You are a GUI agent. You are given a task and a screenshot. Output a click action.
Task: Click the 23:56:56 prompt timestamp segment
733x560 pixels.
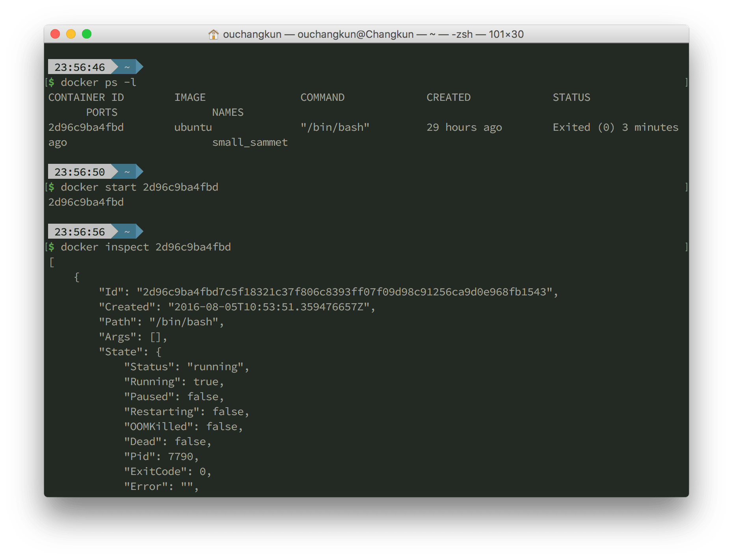[x=80, y=232]
